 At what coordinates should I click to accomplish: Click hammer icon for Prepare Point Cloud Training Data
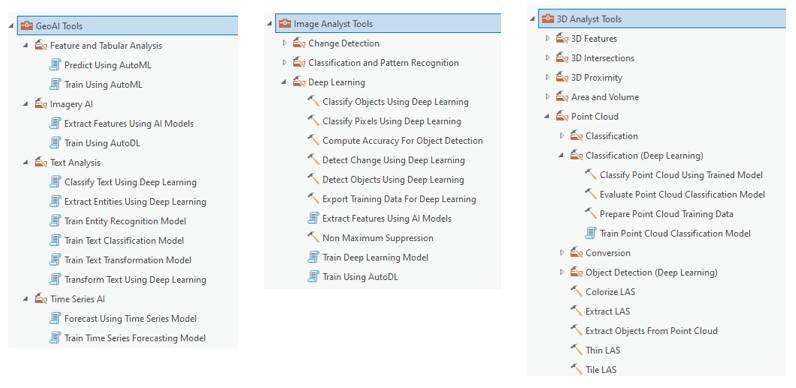click(x=590, y=214)
